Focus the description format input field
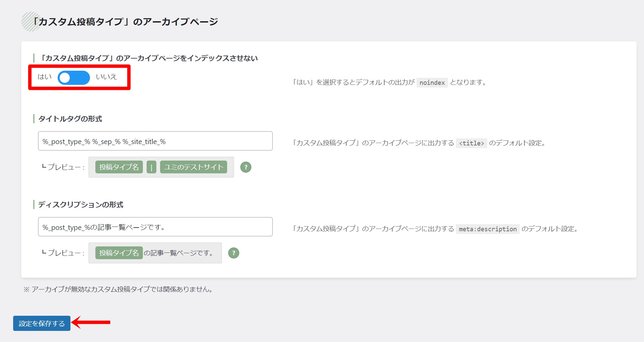644x342 pixels. (155, 227)
